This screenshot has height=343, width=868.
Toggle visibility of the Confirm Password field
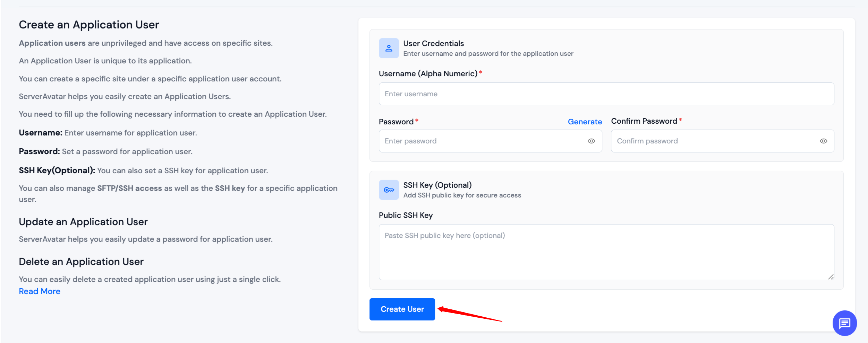tap(823, 141)
